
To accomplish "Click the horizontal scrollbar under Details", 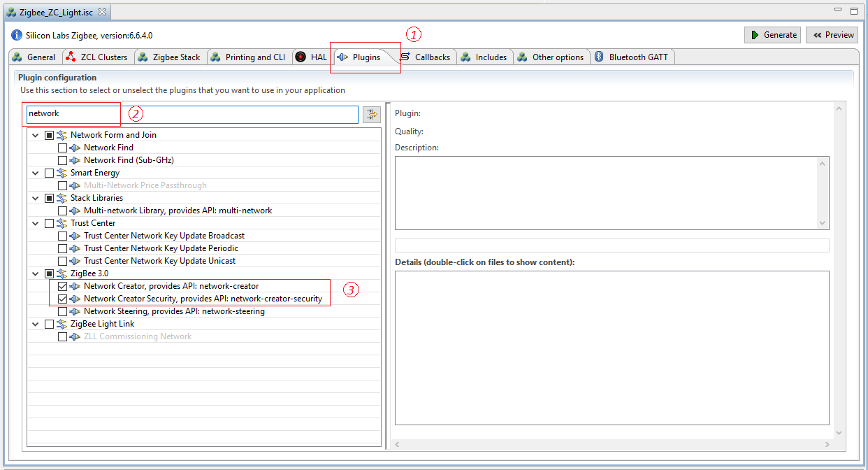I will (x=612, y=444).
